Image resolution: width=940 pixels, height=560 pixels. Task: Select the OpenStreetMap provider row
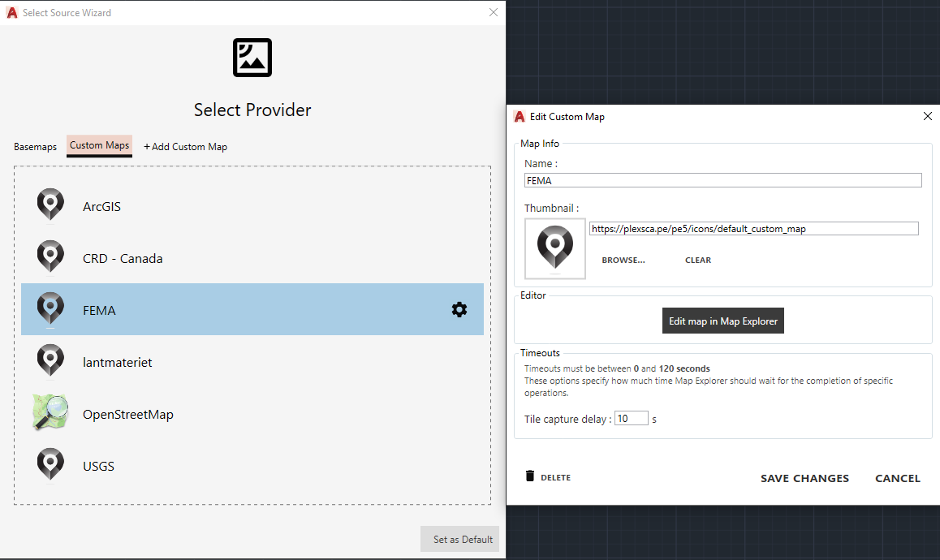pos(252,414)
